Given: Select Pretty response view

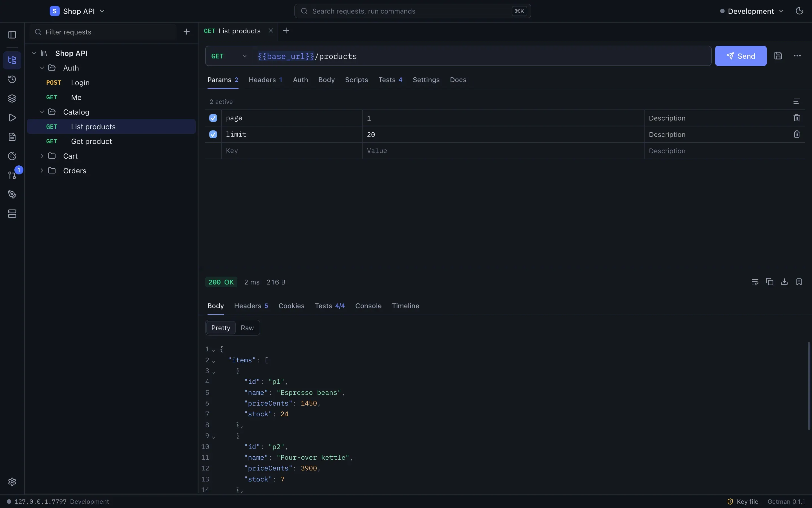Looking at the screenshot, I should point(221,328).
